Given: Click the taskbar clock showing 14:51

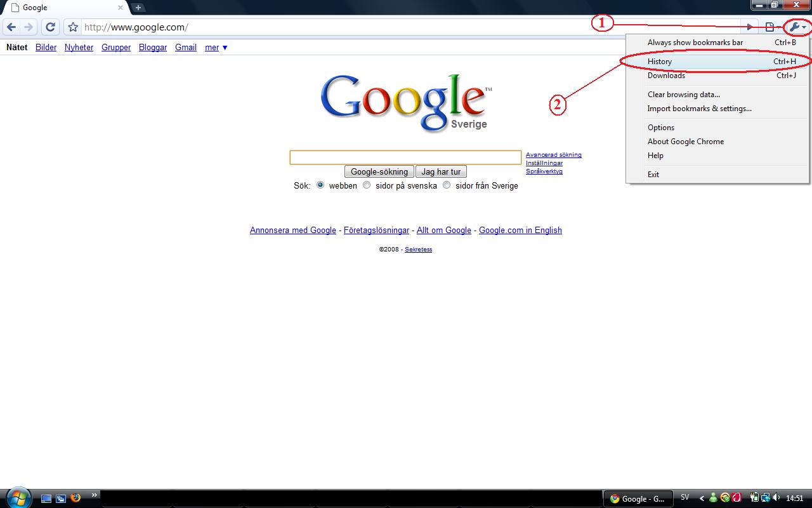Looking at the screenshot, I should [795, 498].
